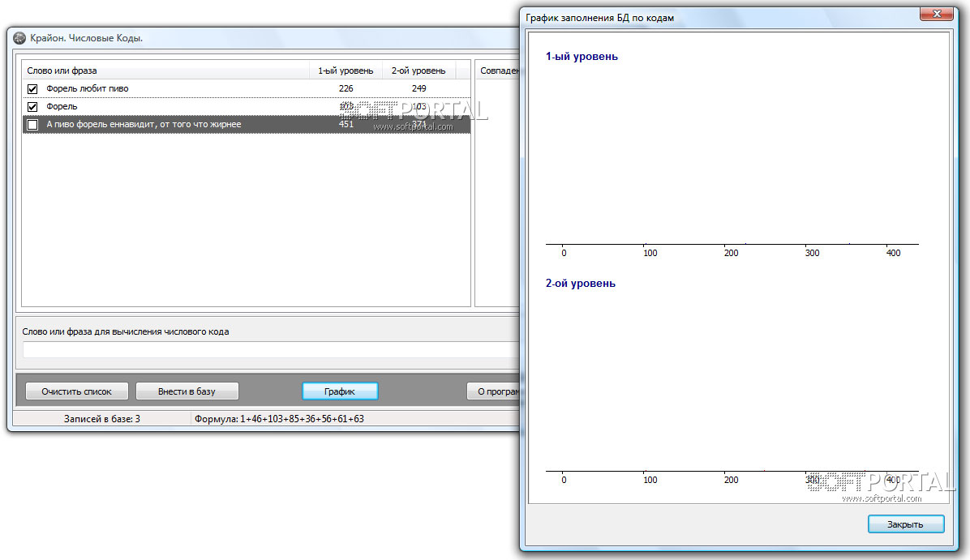This screenshot has width=970, height=560.
Task: Select the 'Форель любит пиво' row text
Action: click(88, 88)
